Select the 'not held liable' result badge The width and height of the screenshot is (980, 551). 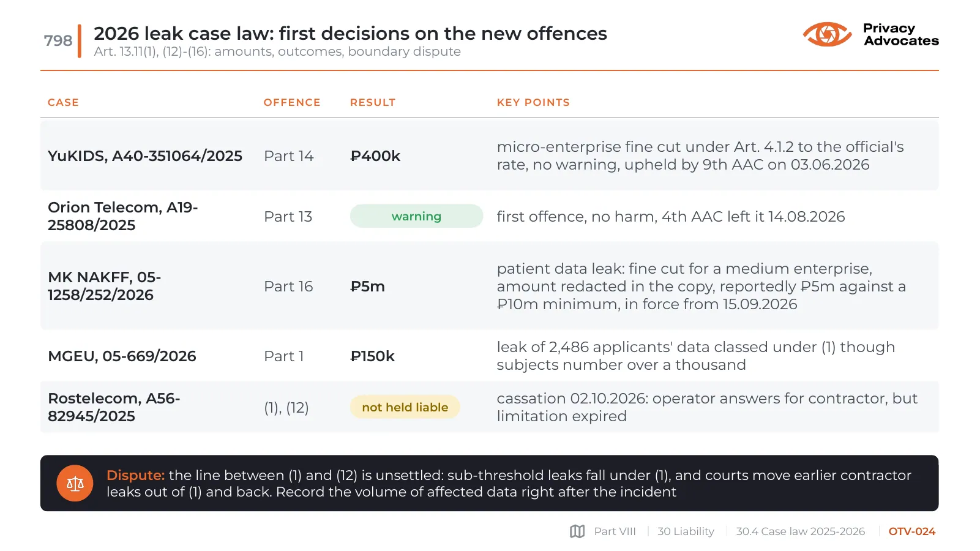point(405,407)
